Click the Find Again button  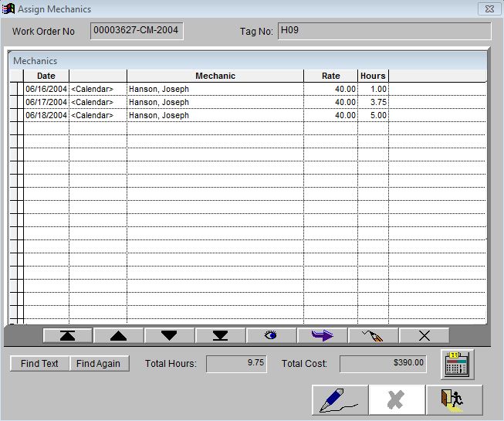point(98,363)
